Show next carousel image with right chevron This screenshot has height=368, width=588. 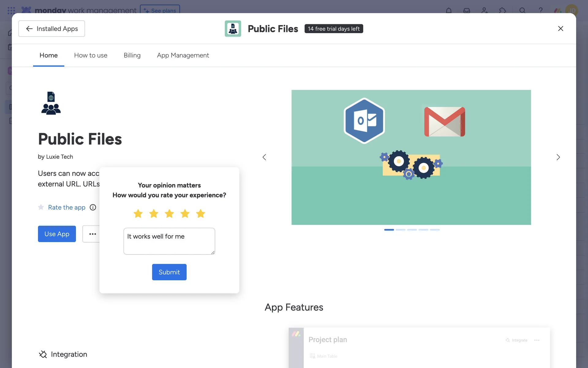coord(558,157)
